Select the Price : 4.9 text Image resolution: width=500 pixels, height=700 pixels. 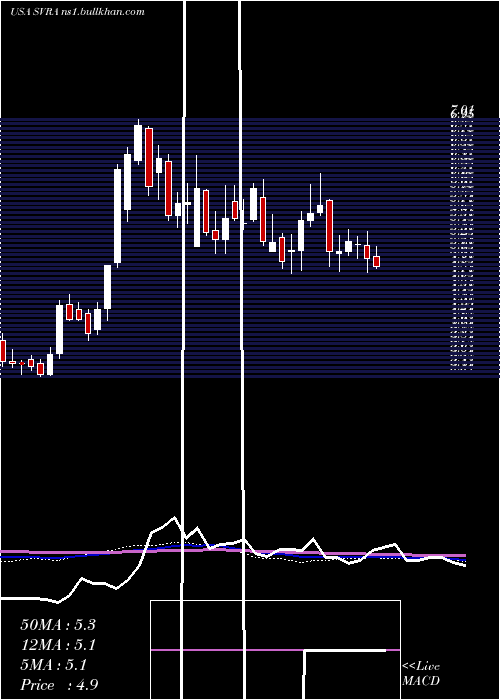pos(59,685)
